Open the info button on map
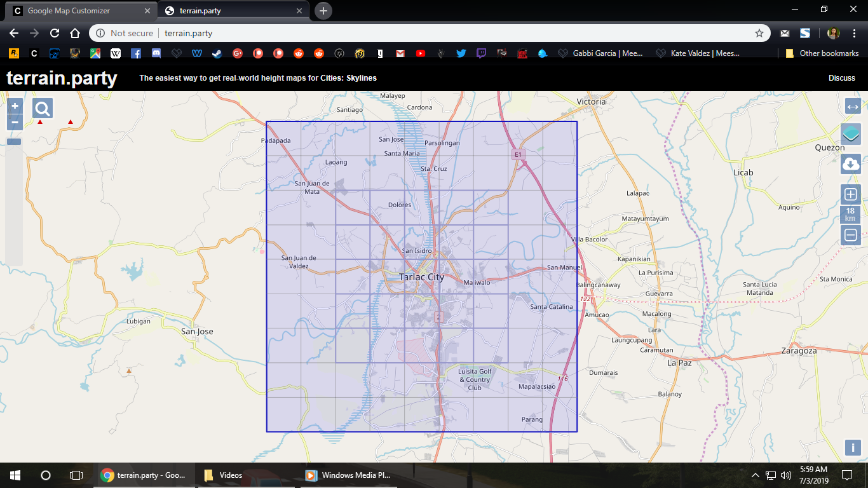This screenshot has height=488, width=868. pos(852,447)
